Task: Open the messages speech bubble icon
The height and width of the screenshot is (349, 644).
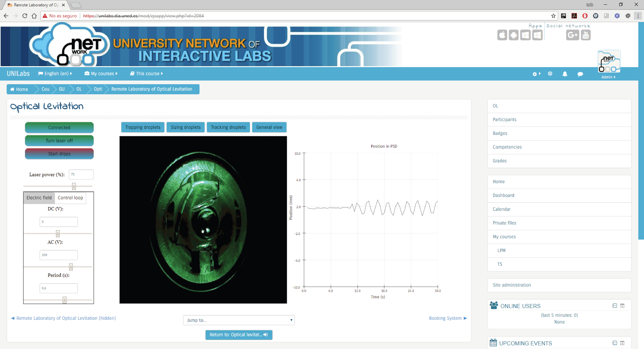Action: (580, 74)
